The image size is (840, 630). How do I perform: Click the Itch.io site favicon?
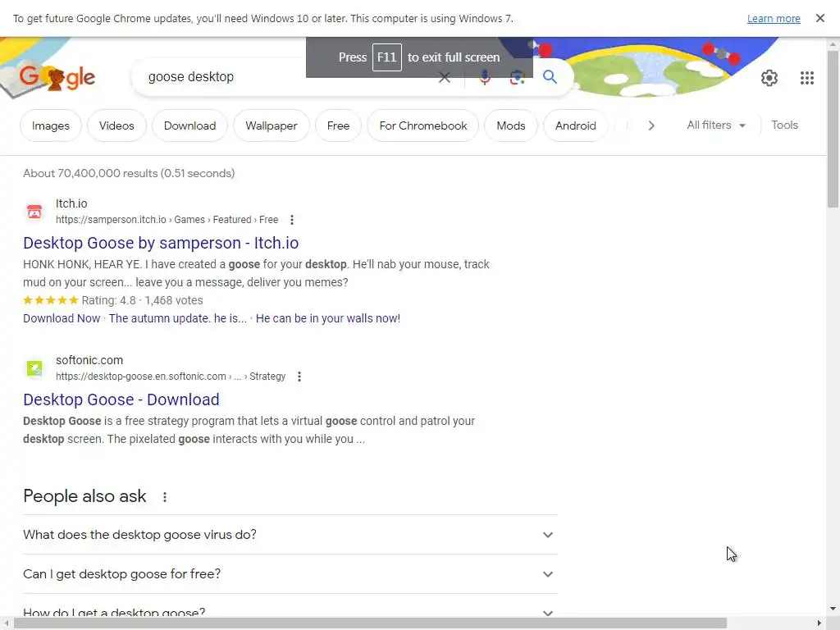[34, 212]
